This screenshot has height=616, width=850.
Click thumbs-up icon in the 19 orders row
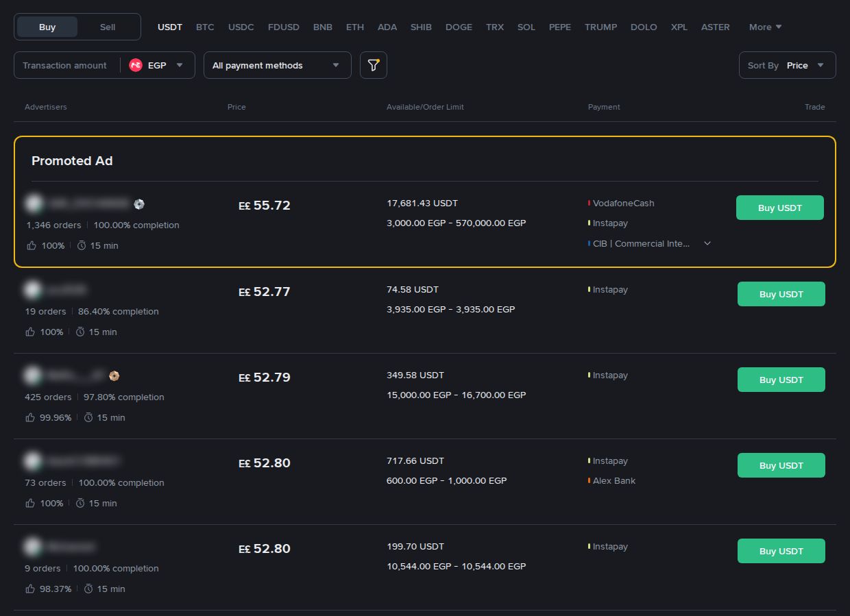(30, 332)
